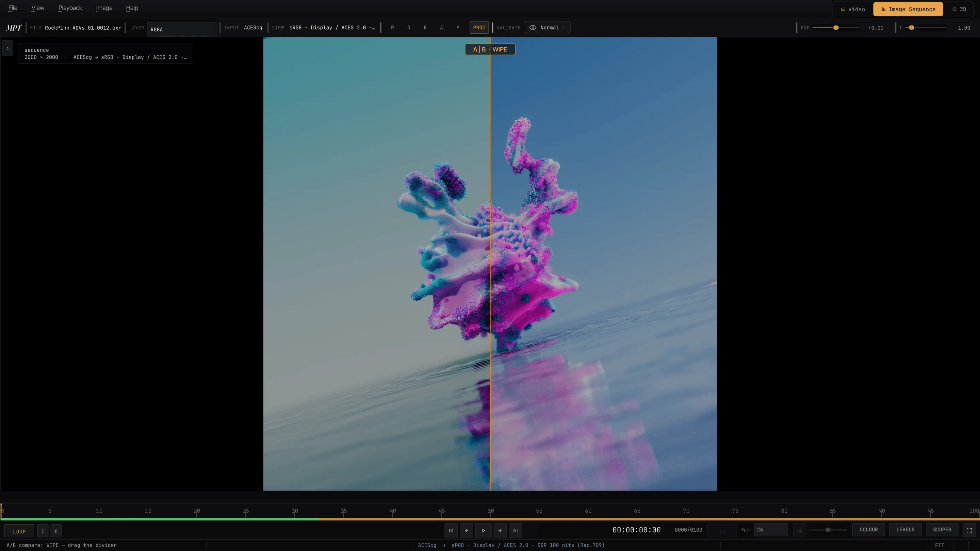Toggle LOOP playback mode
Viewport: 980px width, 551px height.
(x=19, y=531)
